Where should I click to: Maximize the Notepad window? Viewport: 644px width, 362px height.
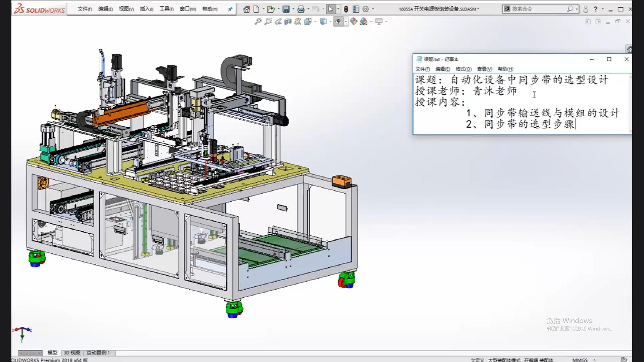coord(609,59)
